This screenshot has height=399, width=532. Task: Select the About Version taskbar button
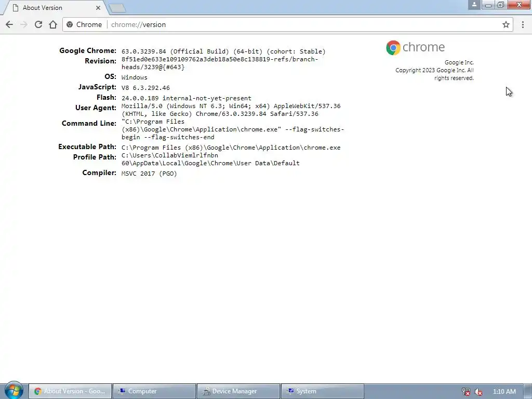(70, 391)
